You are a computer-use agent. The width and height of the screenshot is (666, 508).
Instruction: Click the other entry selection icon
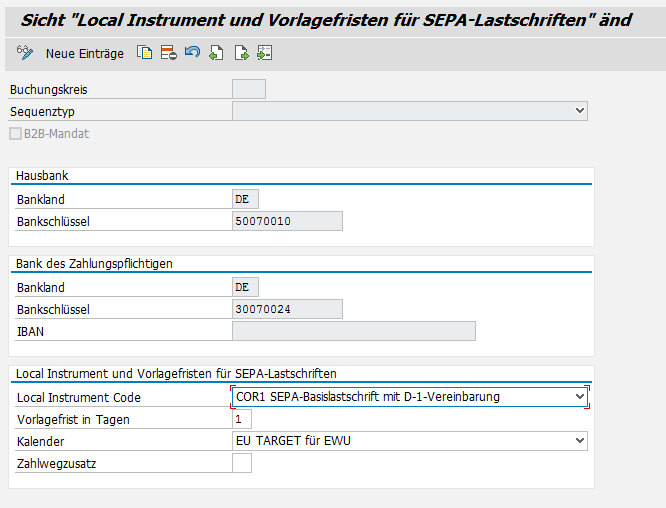264,53
